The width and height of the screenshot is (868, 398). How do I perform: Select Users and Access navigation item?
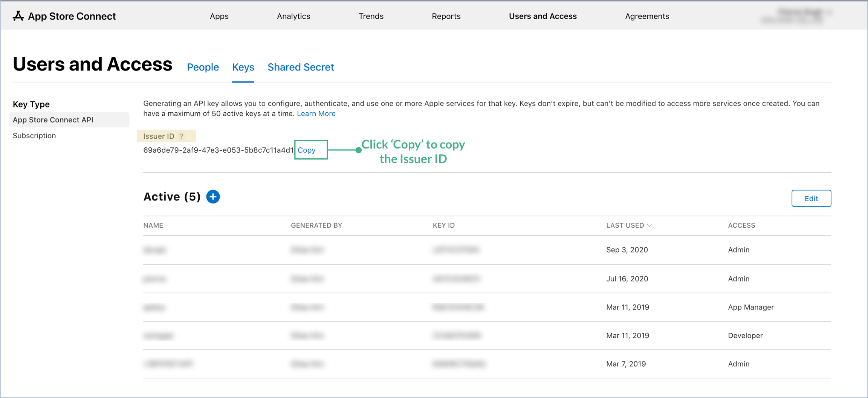pyautogui.click(x=542, y=16)
